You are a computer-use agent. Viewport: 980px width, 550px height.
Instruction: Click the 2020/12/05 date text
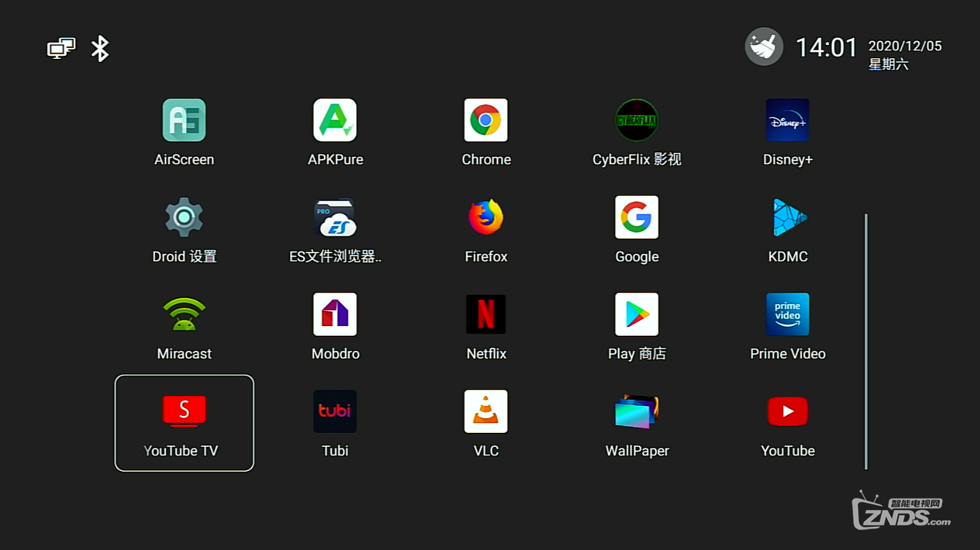(905, 46)
